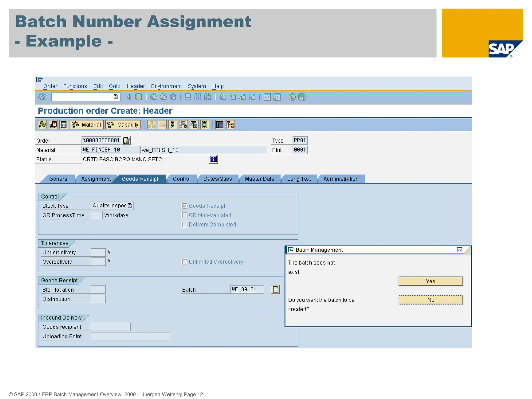This screenshot has height=399, width=532.
Task: Click the Release order green flag icon
Action: [x=42, y=125]
